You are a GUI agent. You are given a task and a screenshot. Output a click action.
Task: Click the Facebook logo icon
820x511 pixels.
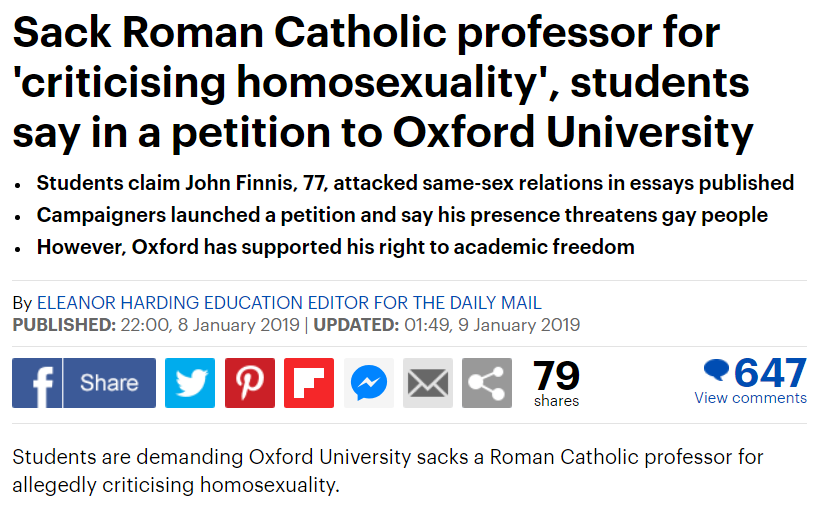[37, 383]
